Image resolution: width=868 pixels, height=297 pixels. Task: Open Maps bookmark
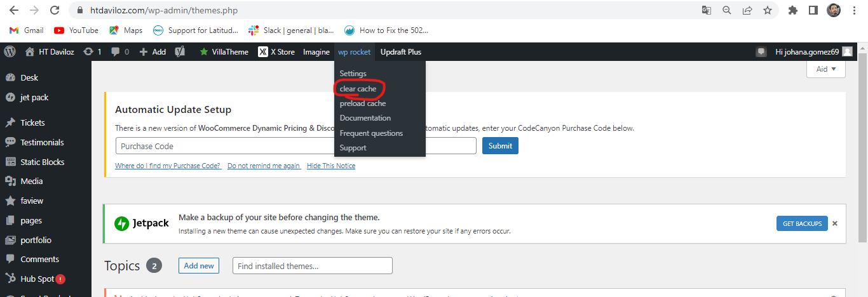tap(126, 30)
